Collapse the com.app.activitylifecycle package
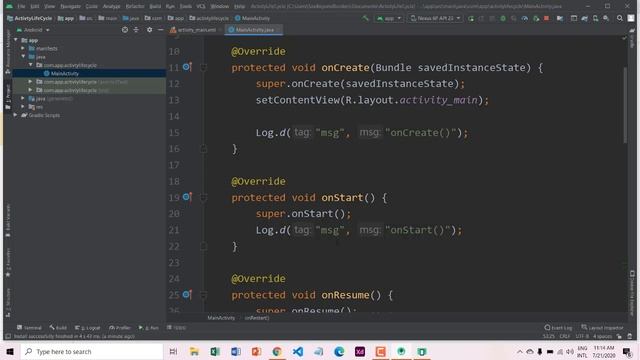This screenshot has width=640, height=360. tap(31, 65)
